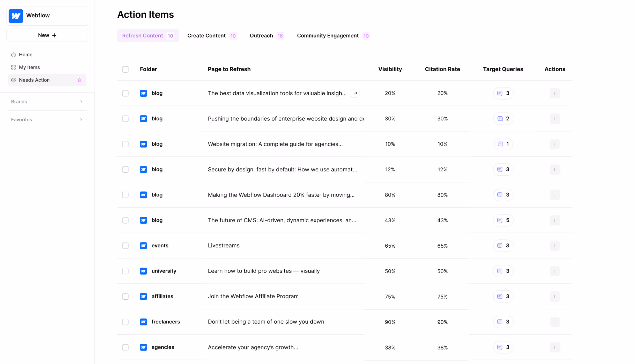Click 'Don't let being a team of one' title
The height and width of the screenshot is (364, 636).
[x=266, y=322]
